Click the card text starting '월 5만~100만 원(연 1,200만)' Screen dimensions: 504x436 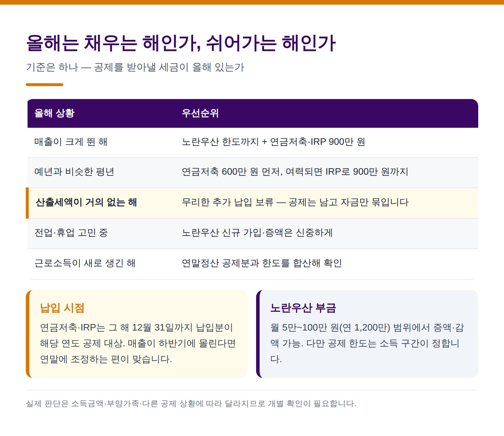367,343
